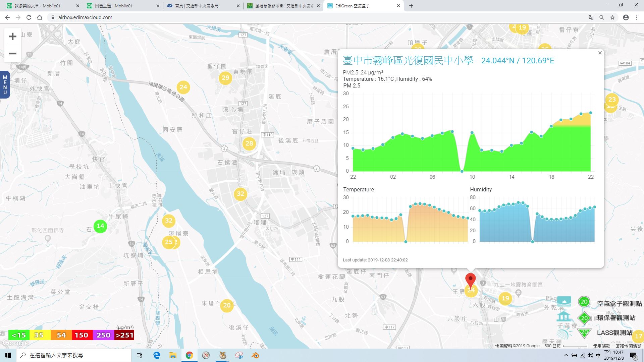Select the 17 marker at bottom right
This screenshot has width=644, height=362.
point(638,336)
